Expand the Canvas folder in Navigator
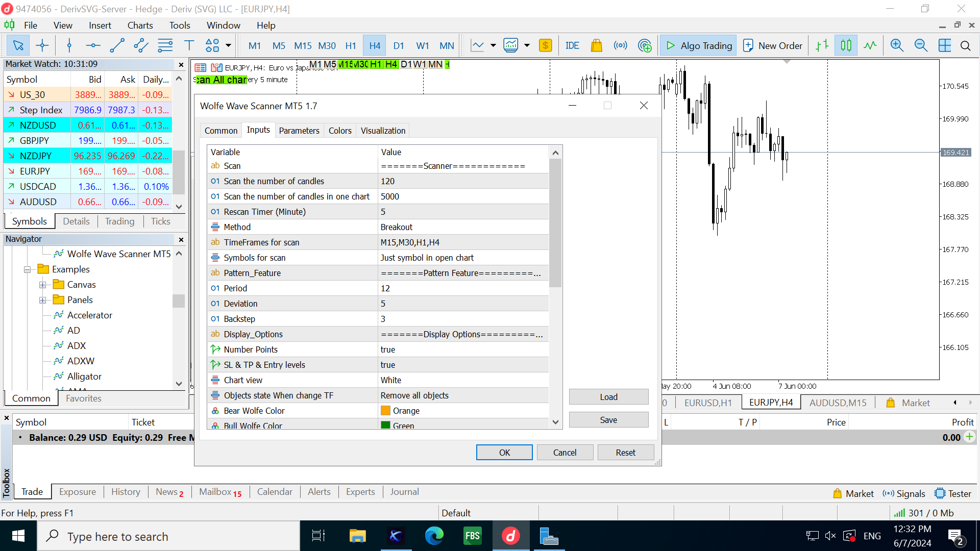 43,285
